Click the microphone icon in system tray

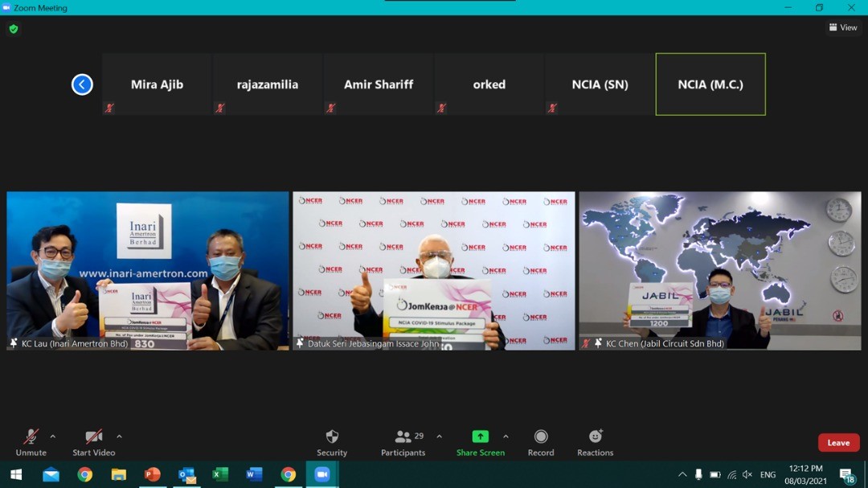point(698,474)
